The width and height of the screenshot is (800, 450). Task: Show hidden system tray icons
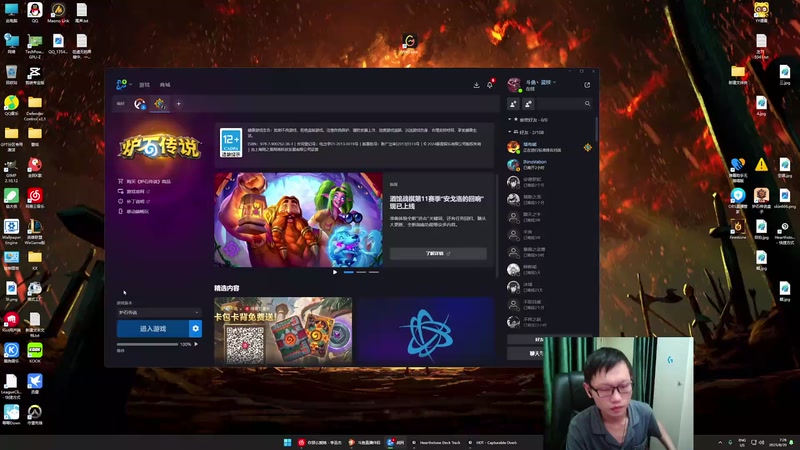click(720, 443)
